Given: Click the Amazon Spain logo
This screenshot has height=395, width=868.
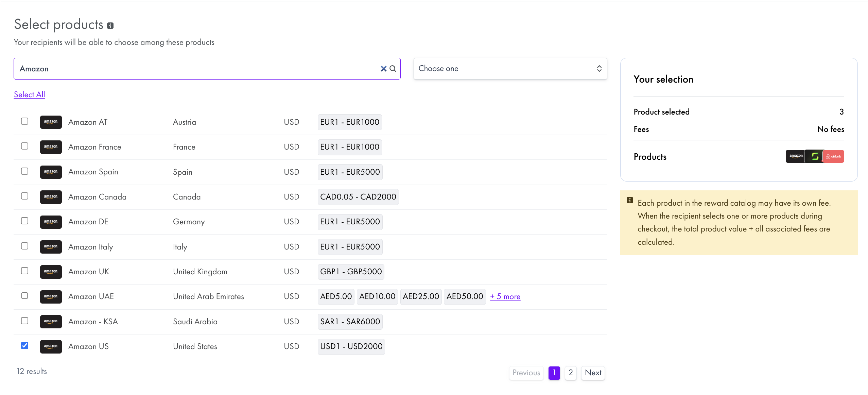Looking at the screenshot, I should tap(51, 172).
